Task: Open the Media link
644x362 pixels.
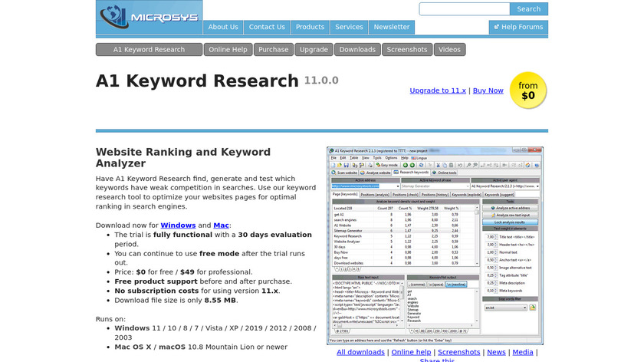Action: [523, 352]
